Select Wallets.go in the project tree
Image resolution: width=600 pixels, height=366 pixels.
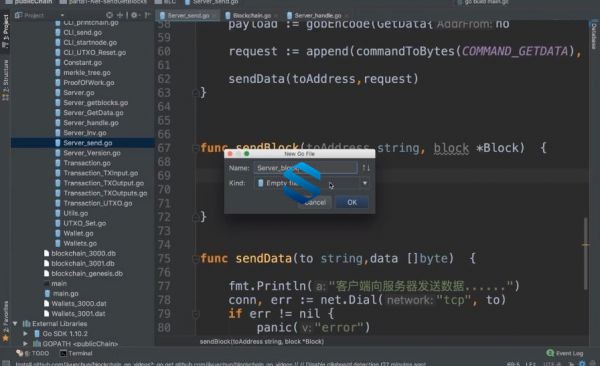pyautogui.click(x=80, y=243)
